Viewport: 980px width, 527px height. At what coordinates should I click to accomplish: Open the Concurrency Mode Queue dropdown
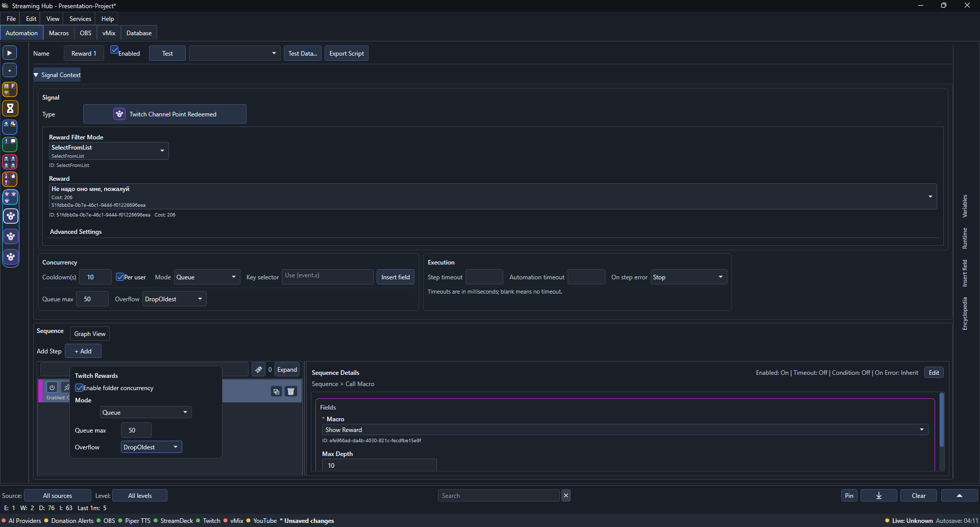tap(207, 277)
